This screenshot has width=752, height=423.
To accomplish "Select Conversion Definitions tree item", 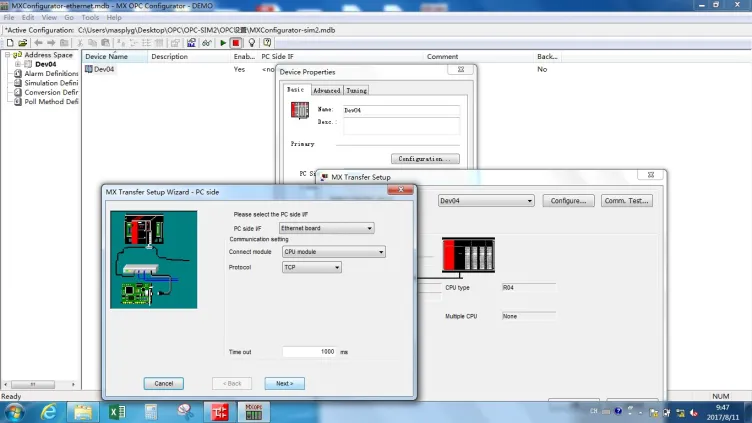I will [x=51, y=92].
